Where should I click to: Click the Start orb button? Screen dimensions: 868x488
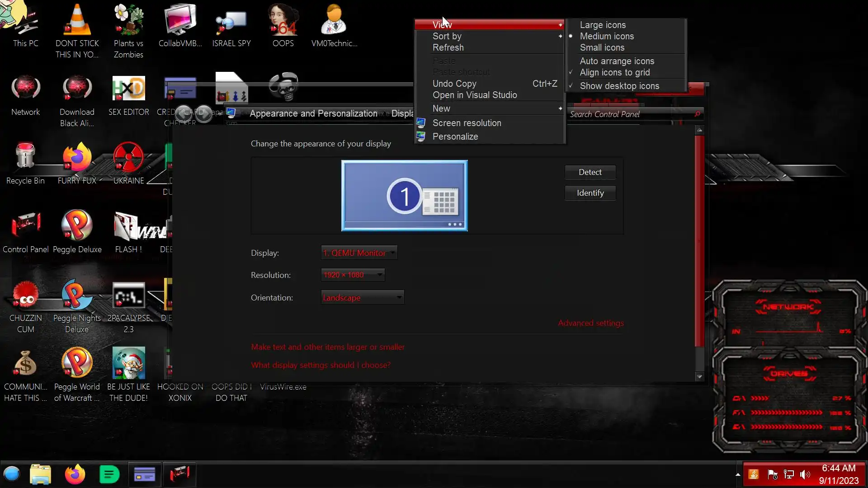coord(12,474)
